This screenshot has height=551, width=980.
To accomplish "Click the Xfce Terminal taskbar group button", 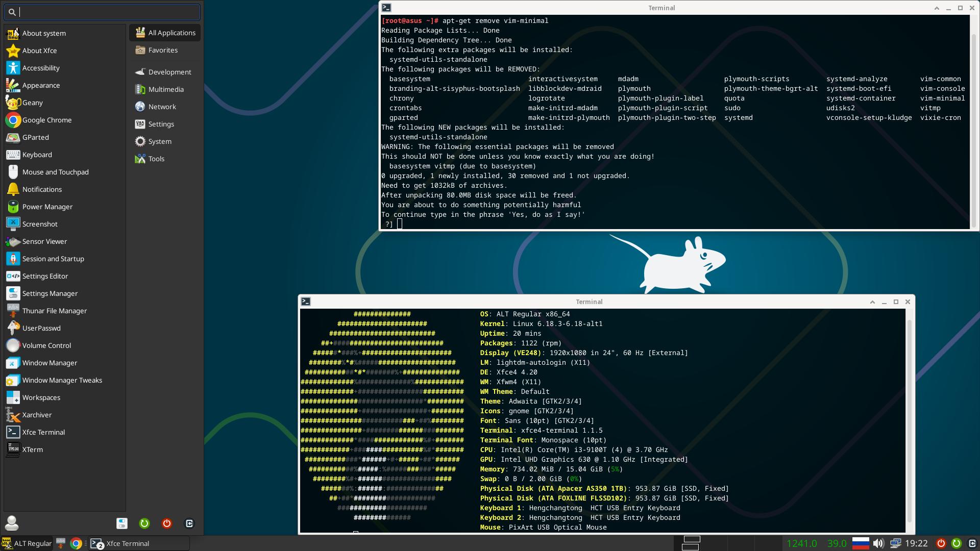I will [138, 543].
